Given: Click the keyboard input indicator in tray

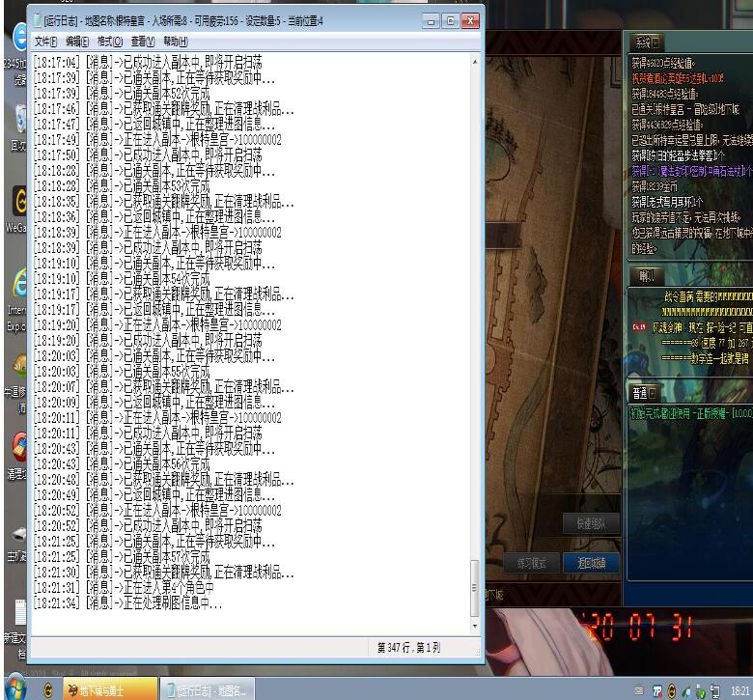Looking at the screenshot, I should click(639, 691).
